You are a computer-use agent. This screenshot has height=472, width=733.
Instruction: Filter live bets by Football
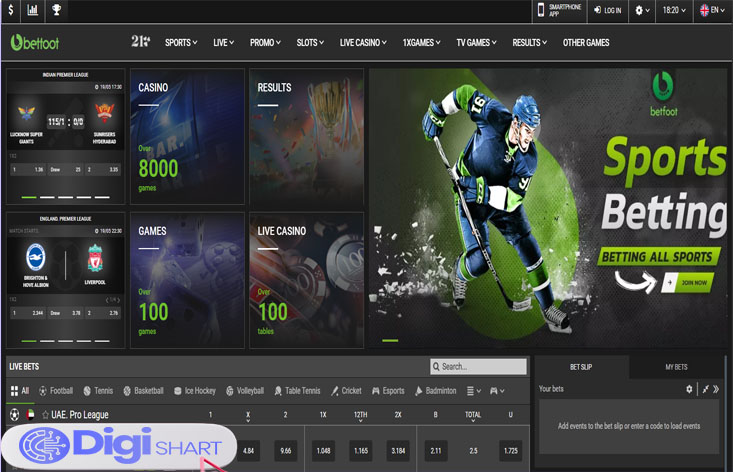pyautogui.click(x=56, y=391)
